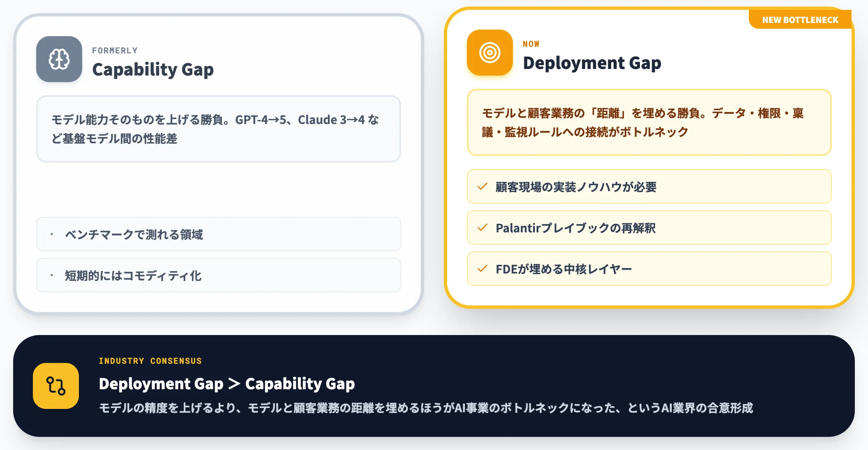Click the Palantirプレイブックの再解釈 row

649,227
